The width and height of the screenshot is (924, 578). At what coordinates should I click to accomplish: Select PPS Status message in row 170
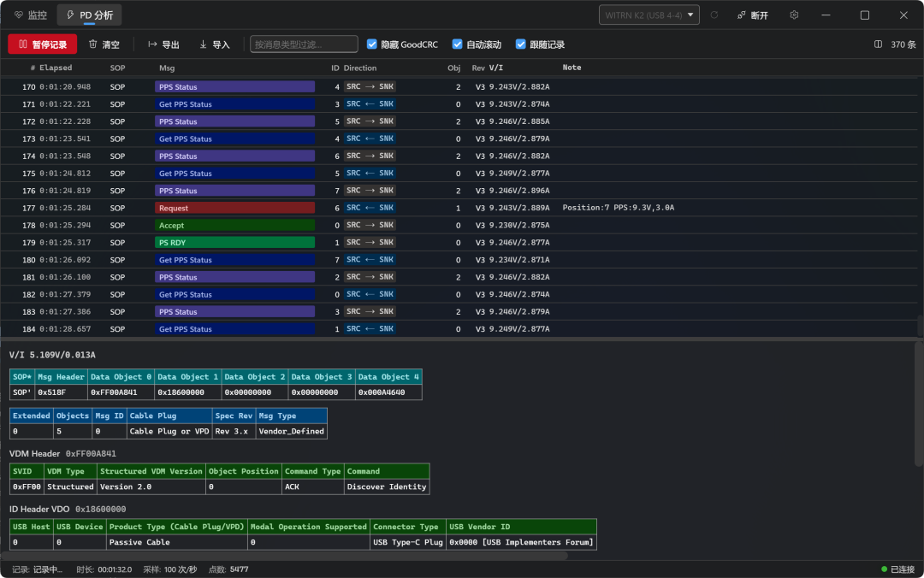[234, 86]
